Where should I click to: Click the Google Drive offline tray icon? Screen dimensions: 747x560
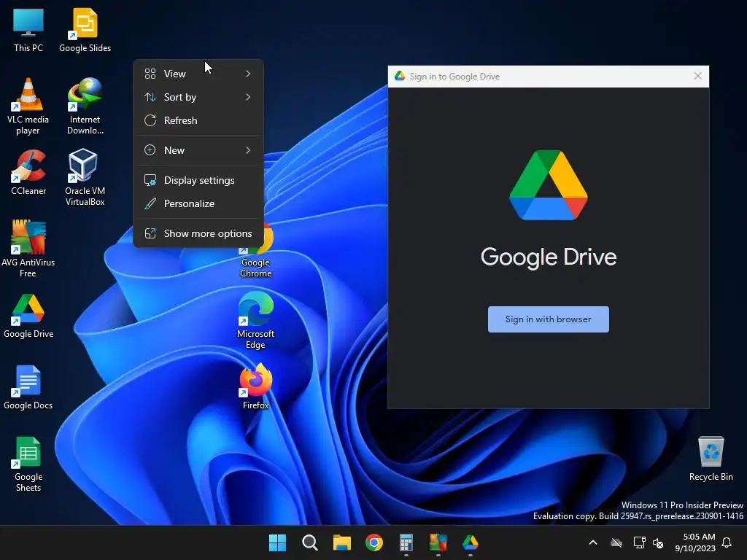(616, 542)
